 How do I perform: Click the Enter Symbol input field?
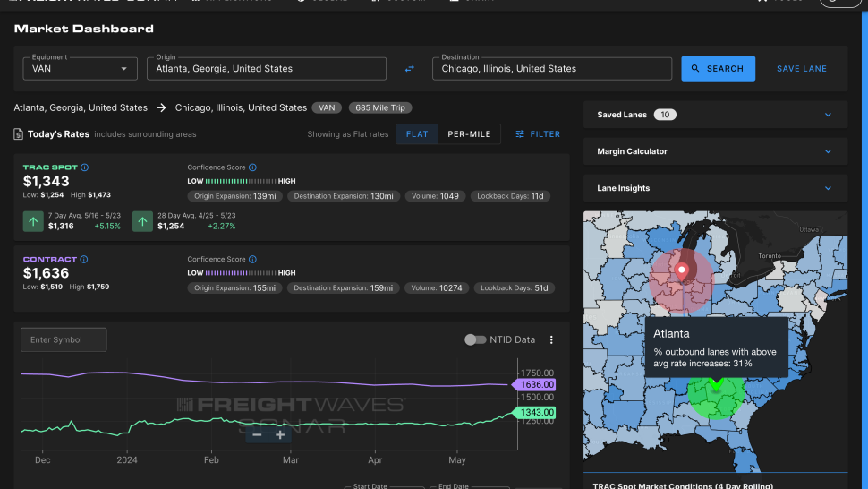coord(64,339)
